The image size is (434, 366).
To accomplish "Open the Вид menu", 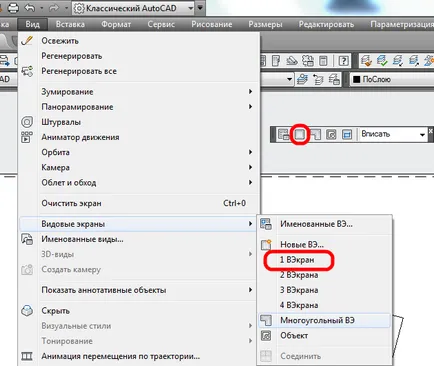I will [x=33, y=24].
